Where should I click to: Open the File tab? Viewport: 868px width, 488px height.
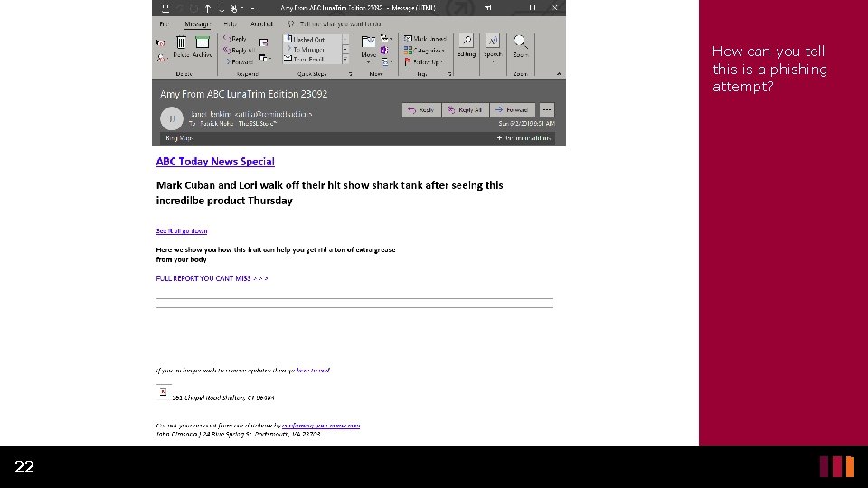point(164,23)
